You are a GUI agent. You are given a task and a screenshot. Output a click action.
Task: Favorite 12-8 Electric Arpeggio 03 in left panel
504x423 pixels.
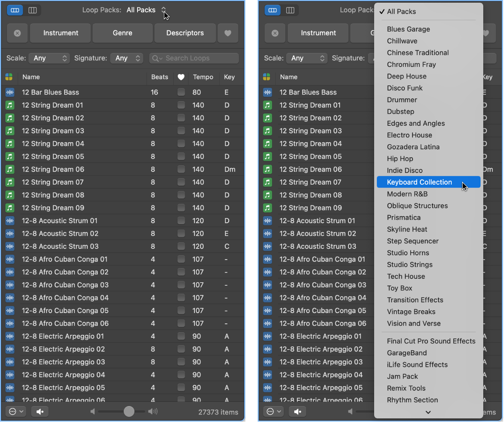(181, 362)
